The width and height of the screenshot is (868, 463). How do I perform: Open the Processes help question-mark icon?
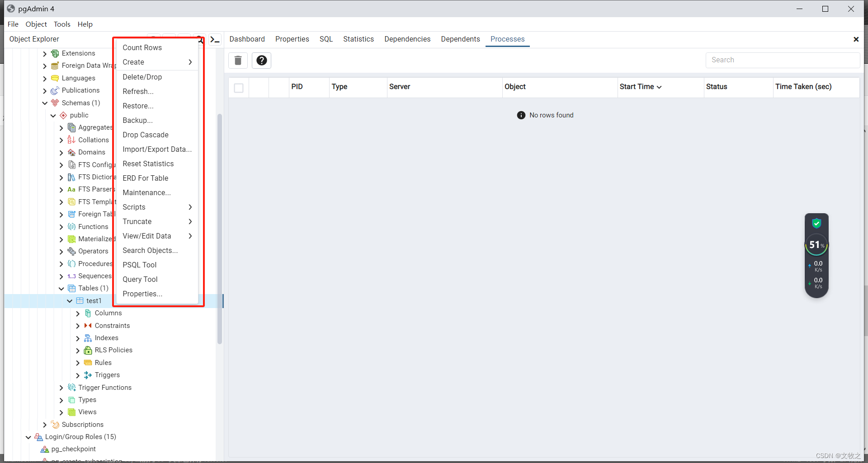261,60
